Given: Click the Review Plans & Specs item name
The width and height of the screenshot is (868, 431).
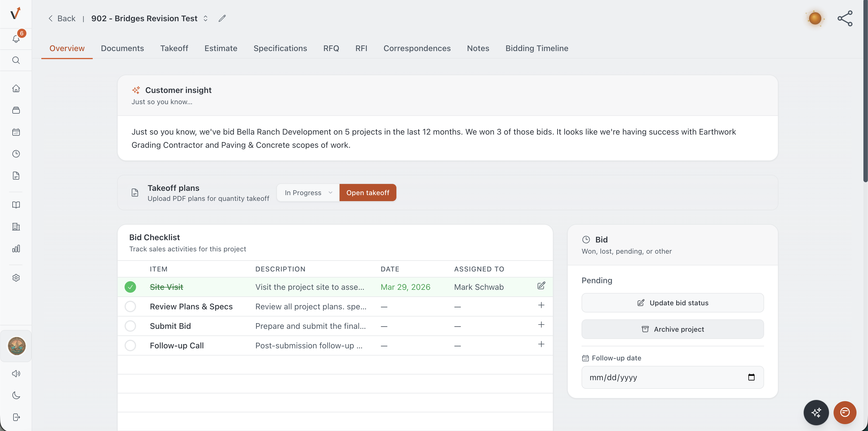Looking at the screenshot, I should tap(191, 306).
